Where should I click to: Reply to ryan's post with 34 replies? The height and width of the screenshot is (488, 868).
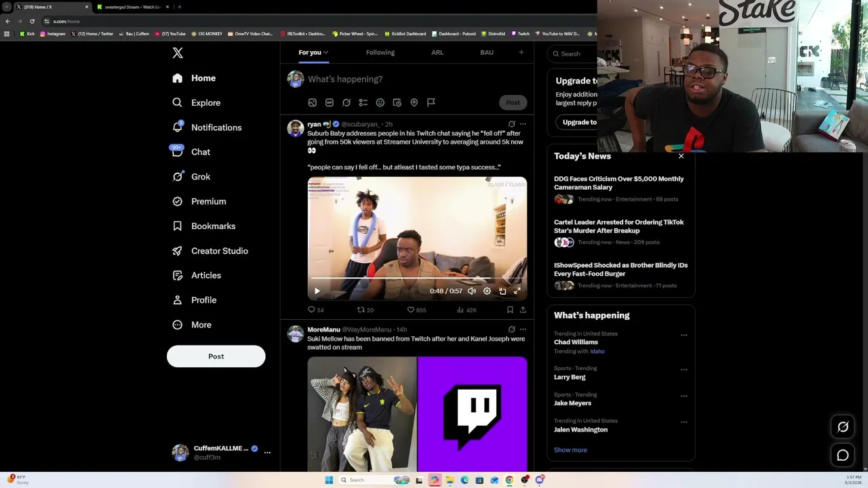click(315, 310)
